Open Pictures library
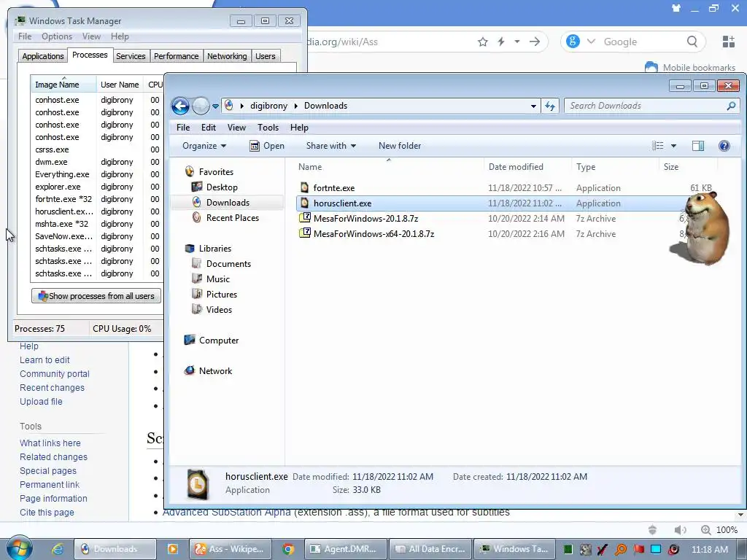The height and width of the screenshot is (560, 747). 222,295
